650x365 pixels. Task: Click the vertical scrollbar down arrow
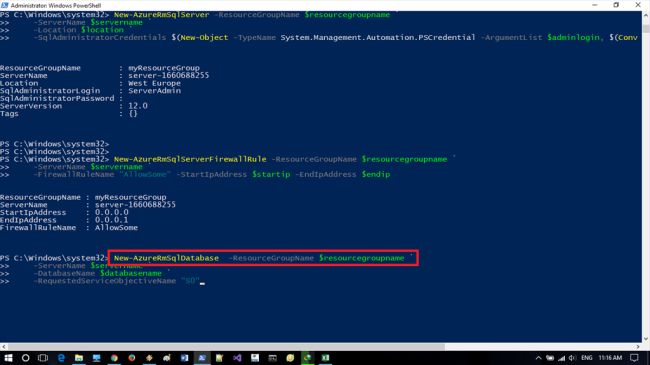[x=646, y=339]
